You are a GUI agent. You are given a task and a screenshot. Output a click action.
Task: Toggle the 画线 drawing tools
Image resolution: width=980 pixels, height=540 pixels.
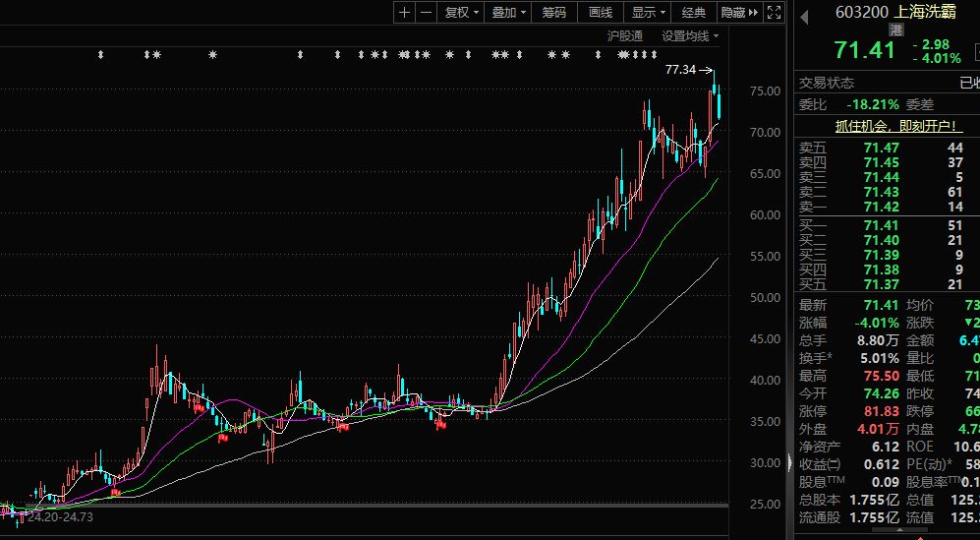click(x=600, y=13)
